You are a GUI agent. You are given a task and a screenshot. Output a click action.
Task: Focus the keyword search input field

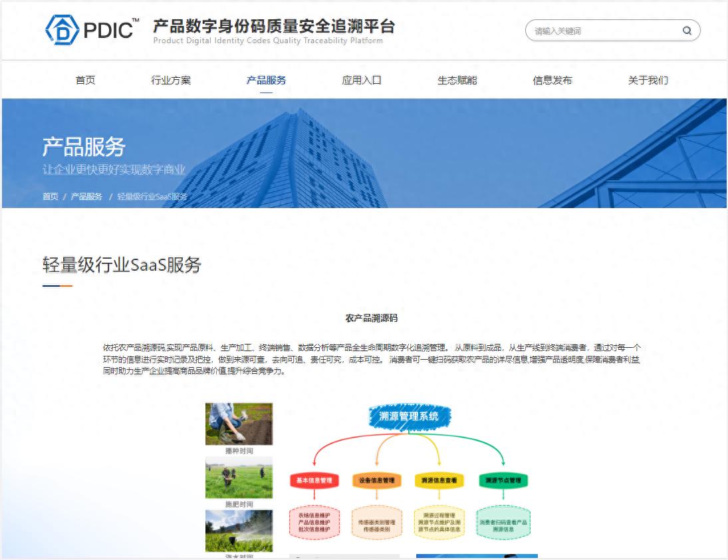[612, 30]
